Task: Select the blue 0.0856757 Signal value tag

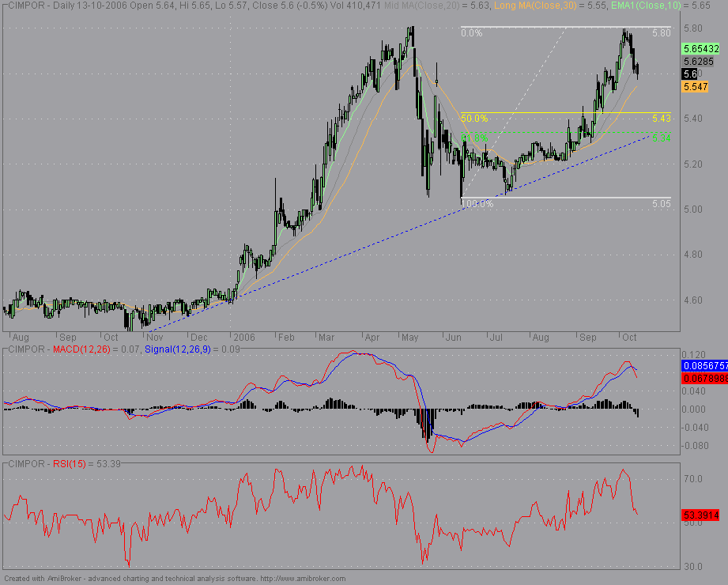Action: tap(705, 366)
